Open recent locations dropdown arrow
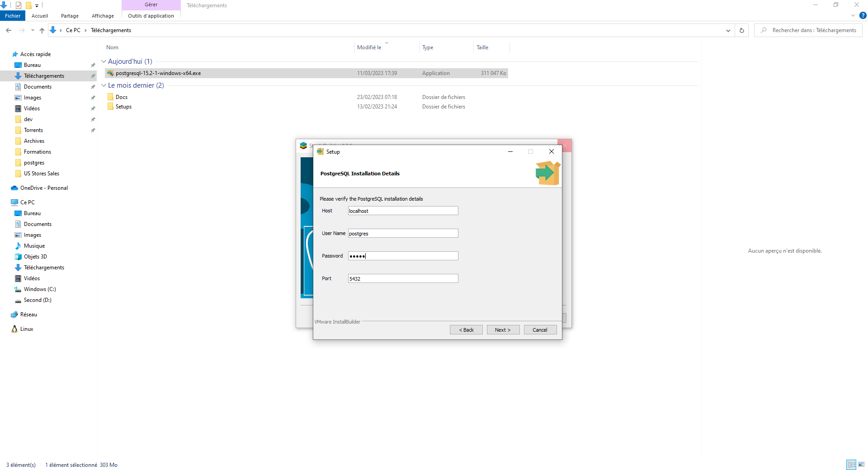Image resolution: width=868 pixels, height=470 pixels. click(33, 30)
